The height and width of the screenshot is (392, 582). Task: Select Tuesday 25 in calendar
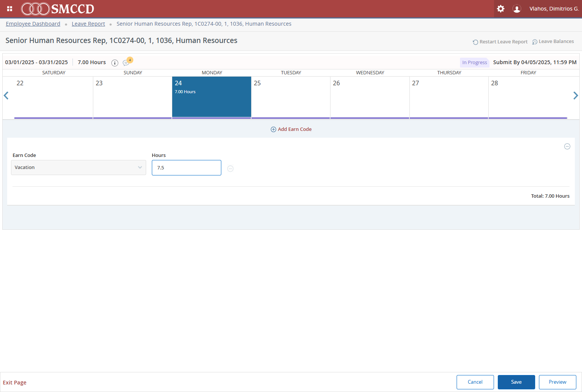[291, 97]
